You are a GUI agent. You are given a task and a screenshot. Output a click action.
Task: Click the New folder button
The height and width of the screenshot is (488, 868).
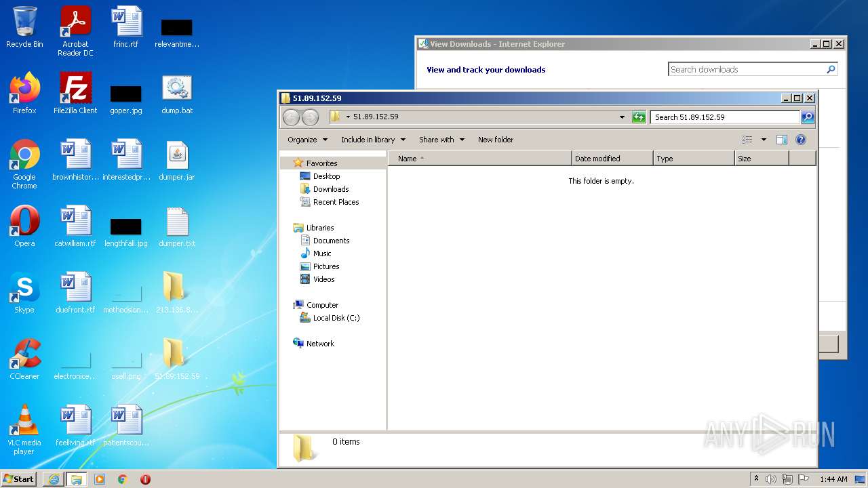(496, 140)
